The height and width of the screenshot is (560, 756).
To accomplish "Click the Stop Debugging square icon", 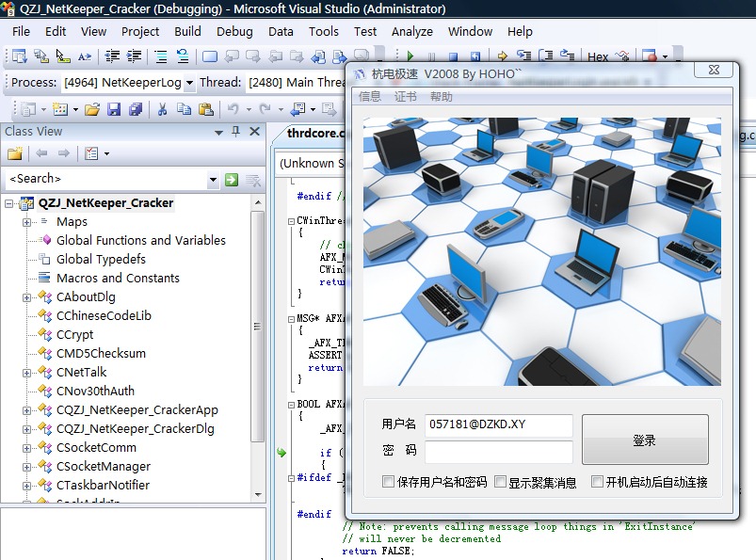I will pos(454,57).
